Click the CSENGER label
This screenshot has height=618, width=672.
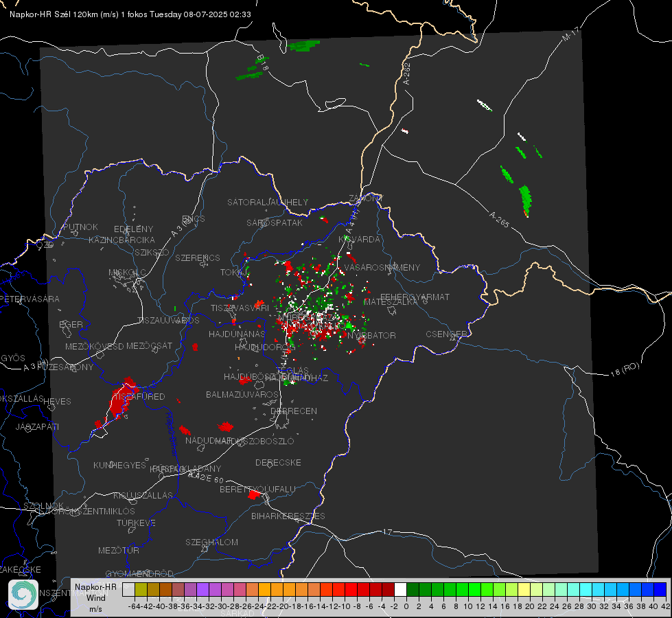tap(446, 334)
